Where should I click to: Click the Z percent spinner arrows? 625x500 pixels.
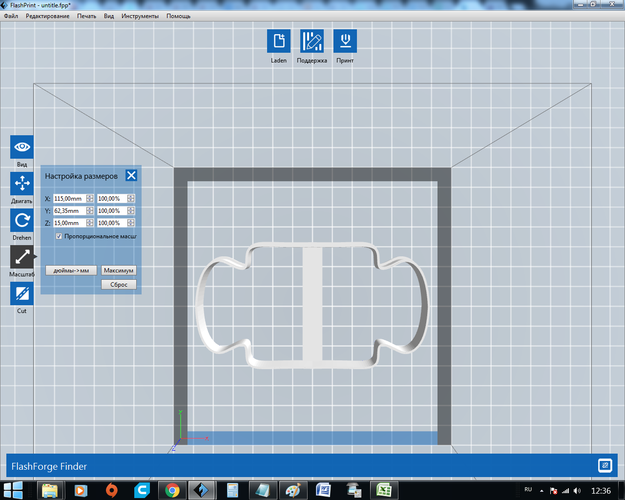point(131,223)
